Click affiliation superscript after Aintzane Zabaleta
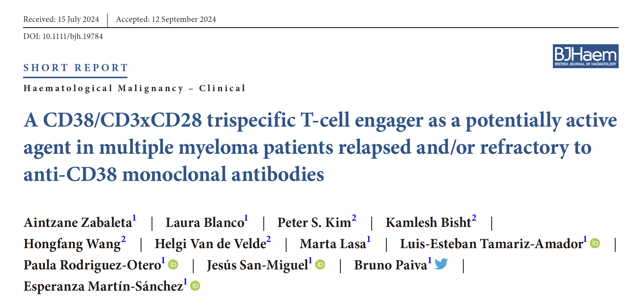The image size is (644, 298). point(134,218)
